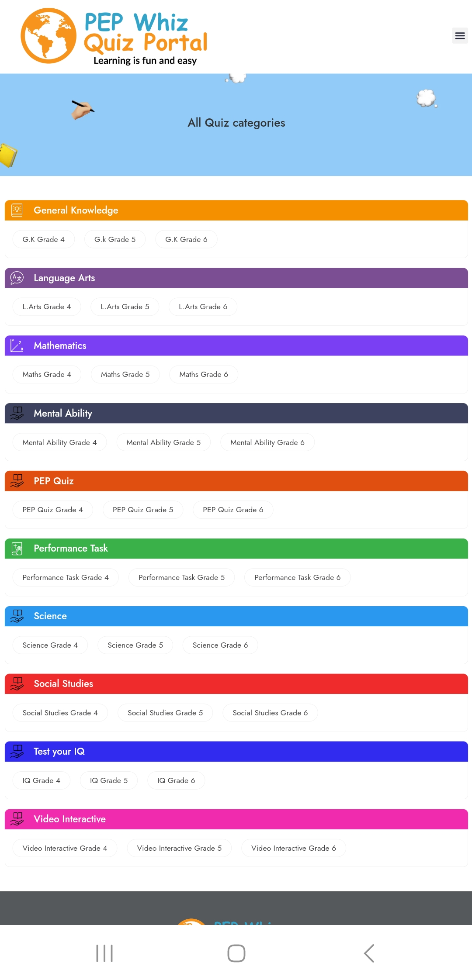472x980 pixels.
Task: Click the Test your IQ header
Action: tap(59, 752)
